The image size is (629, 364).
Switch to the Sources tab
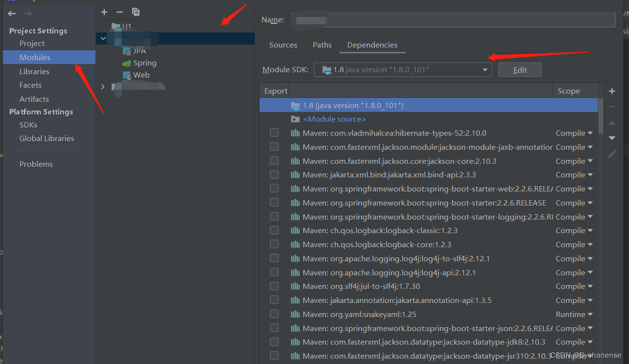click(x=283, y=45)
